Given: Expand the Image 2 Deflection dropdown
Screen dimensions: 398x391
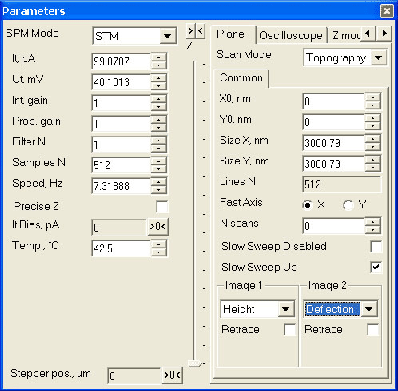Looking at the screenshot, I should click(x=369, y=309).
